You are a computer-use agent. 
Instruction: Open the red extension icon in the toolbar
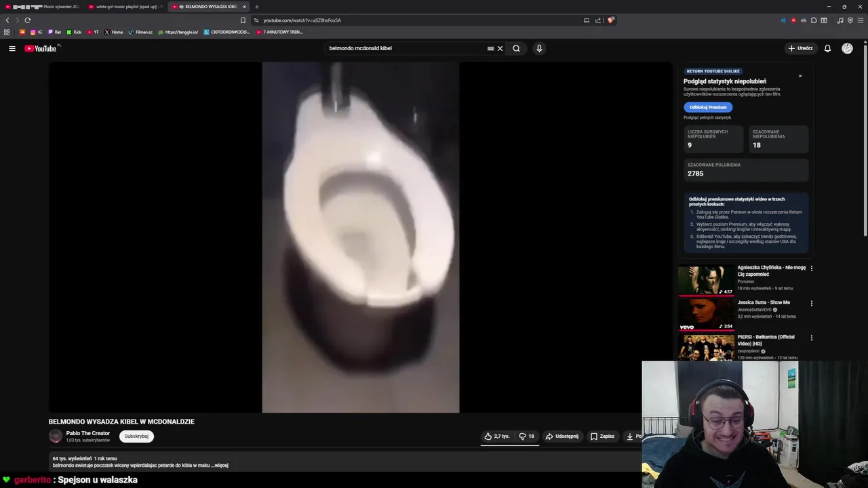point(793,20)
